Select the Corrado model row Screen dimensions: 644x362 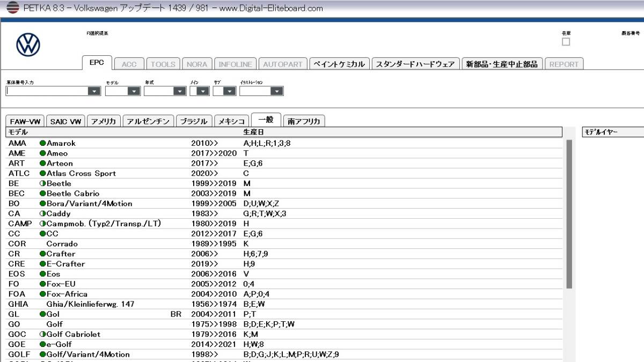pos(284,244)
